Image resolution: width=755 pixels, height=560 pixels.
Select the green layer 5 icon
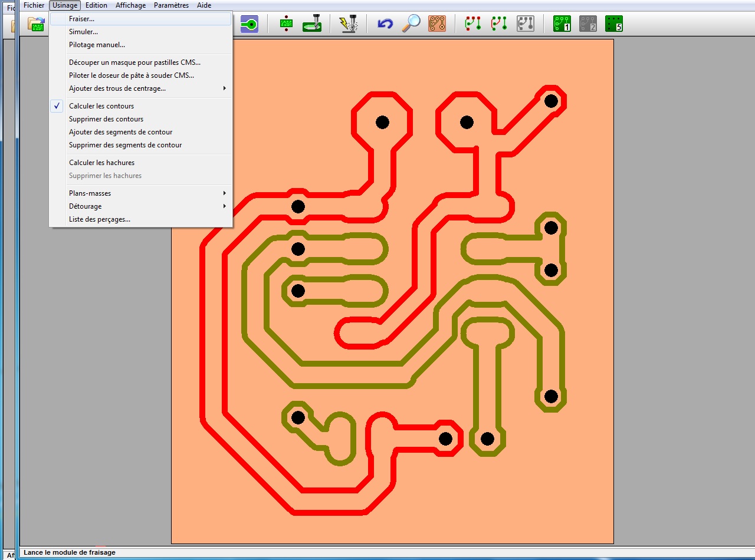(x=614, y=24)
